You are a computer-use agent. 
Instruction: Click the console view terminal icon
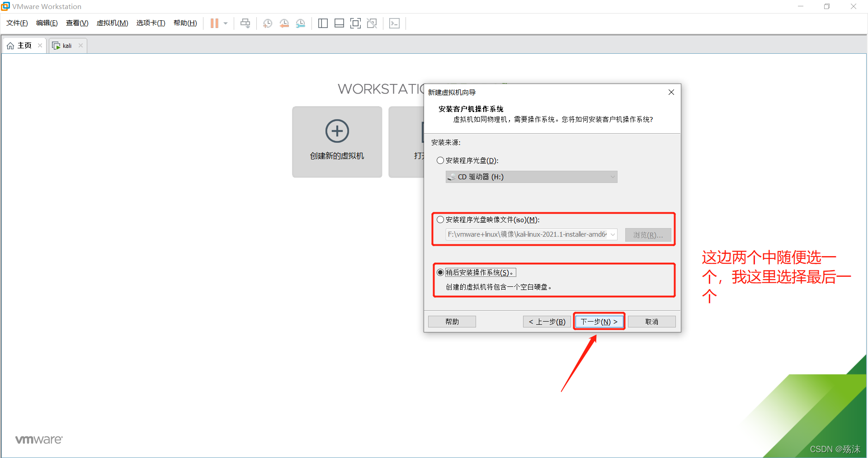tap(394, 23)
